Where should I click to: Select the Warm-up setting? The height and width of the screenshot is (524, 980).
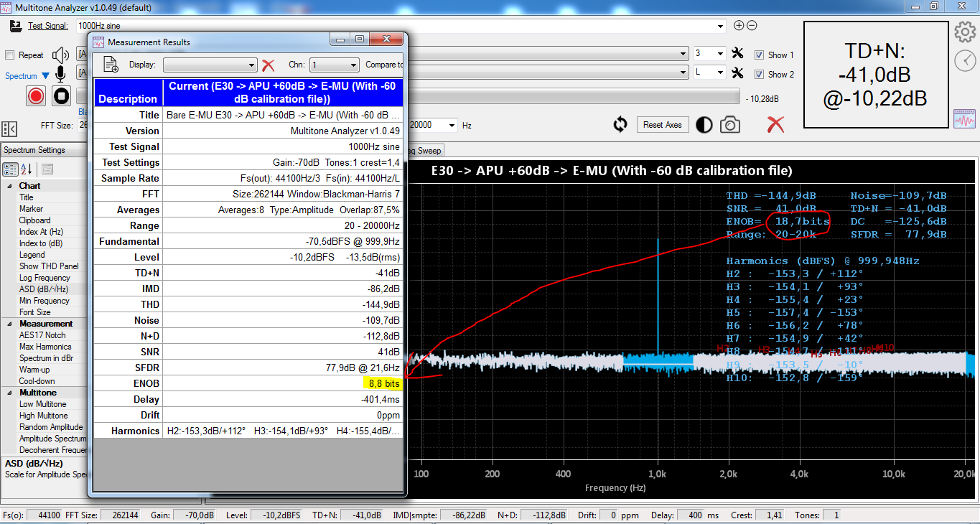coord(34,370)
